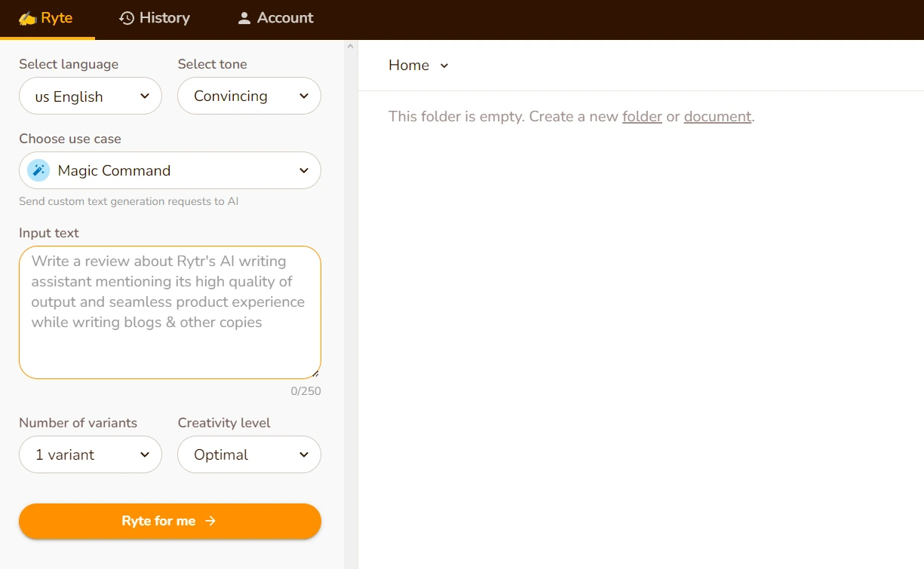This screenshot has width=924, height=569.
Task: Click the "folder" link
Action: (642, 117)
